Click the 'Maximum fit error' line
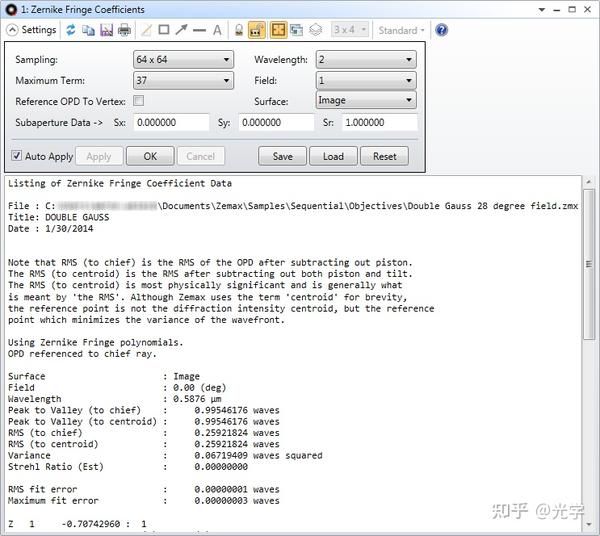 click(x=143, y=501)
